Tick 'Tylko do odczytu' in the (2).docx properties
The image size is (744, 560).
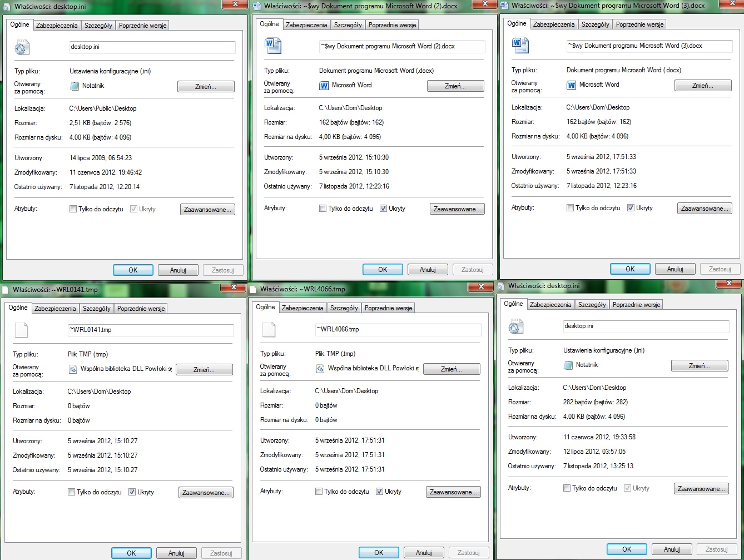(x=323, y=209)
